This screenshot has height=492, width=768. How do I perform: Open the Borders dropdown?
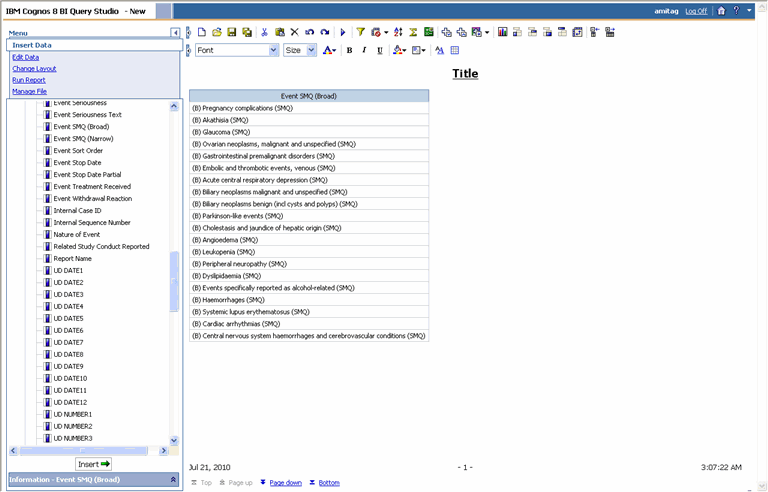[419, 50]
